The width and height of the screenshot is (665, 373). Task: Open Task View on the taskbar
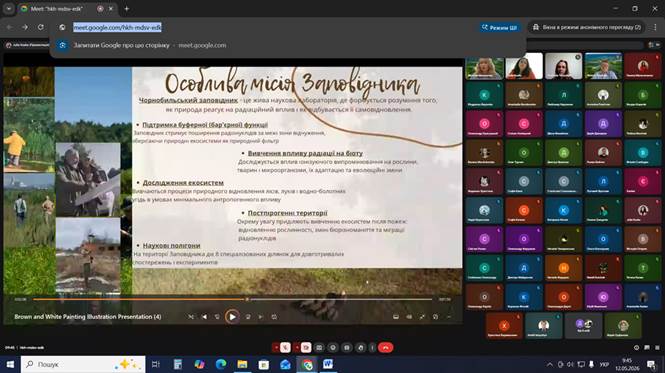(x=156, y=365)
